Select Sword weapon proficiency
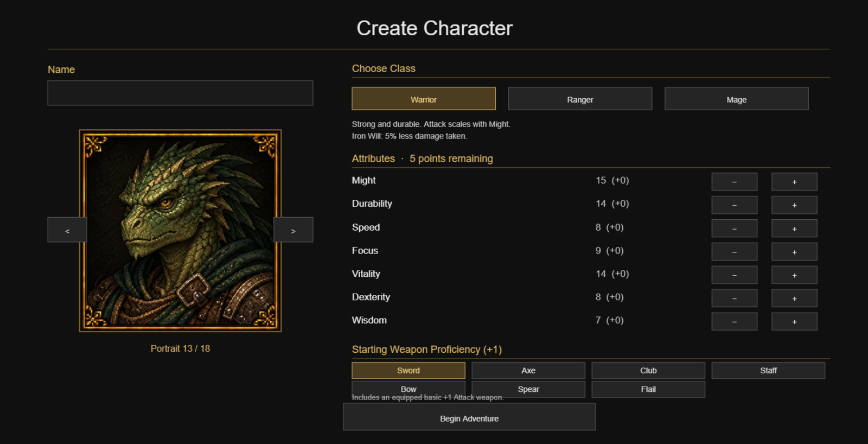This screenshot has height=444, width=868. coord(409,370)
